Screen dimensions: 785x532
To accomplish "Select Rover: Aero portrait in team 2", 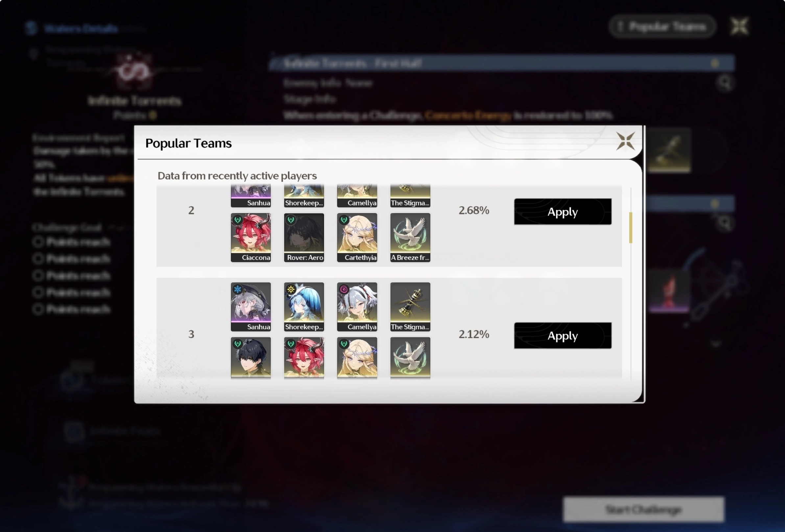I will [x=304, y=237].
